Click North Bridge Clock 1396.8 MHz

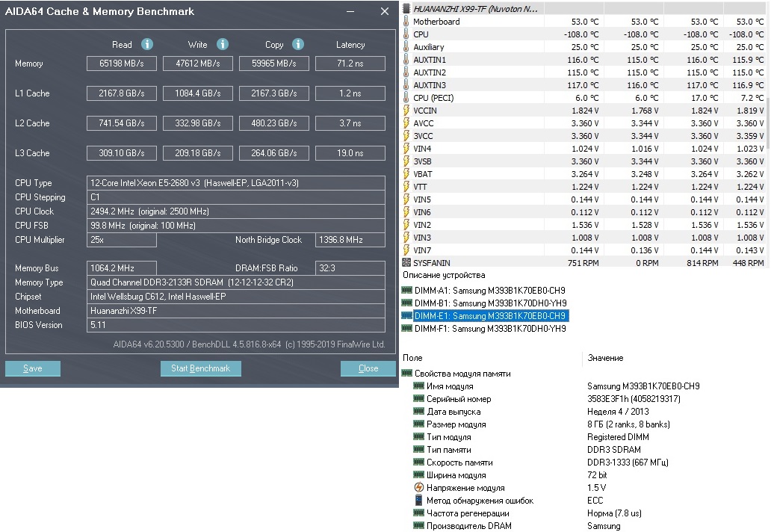[x=350, y=240]
